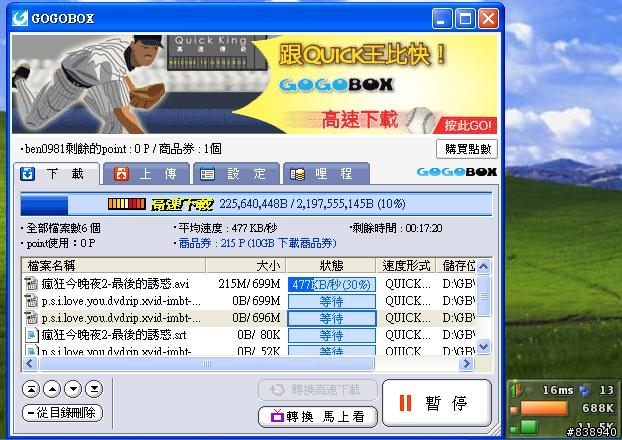Sort by 大小 size column header

pos(246,265)
